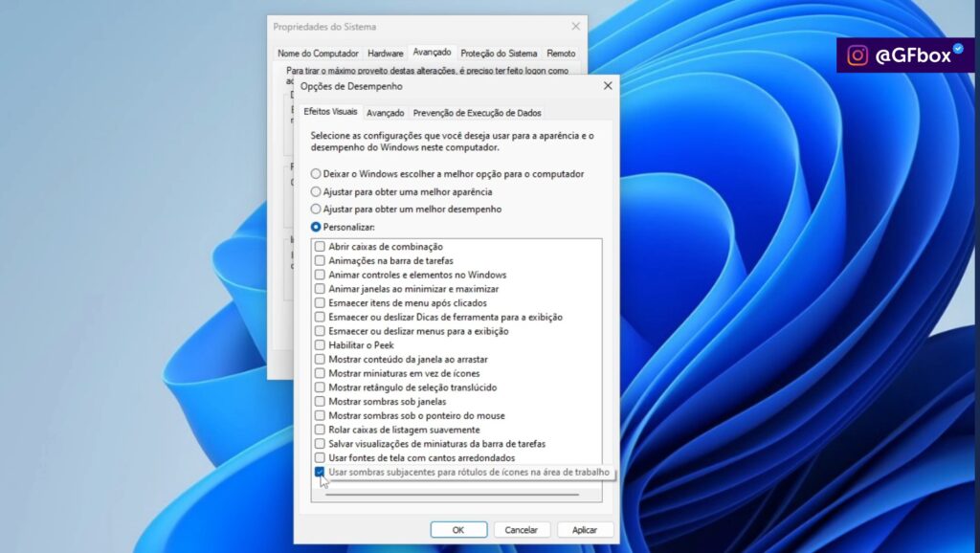Image resolution: width=980 pixels, height=553 pixels.
Task: Select Proteção do Sistema tab
Action: click(499, 54)
